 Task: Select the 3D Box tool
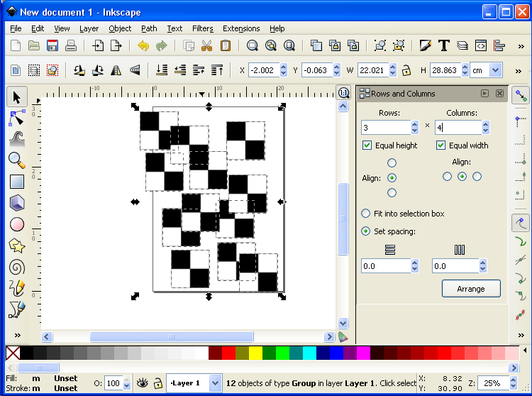click(x=16, y=203)
